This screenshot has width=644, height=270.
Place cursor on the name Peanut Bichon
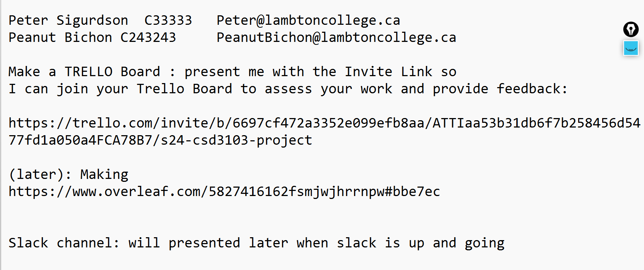(60, 37)
